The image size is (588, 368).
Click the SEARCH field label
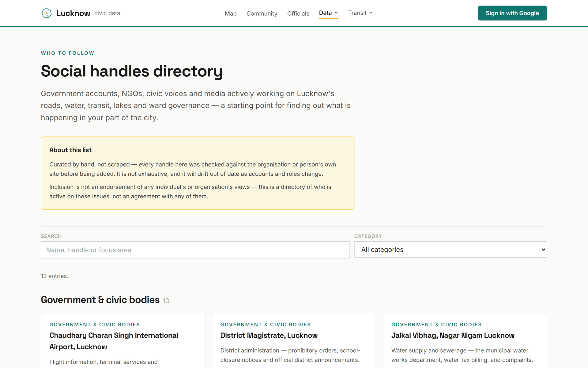pos(51,236)
